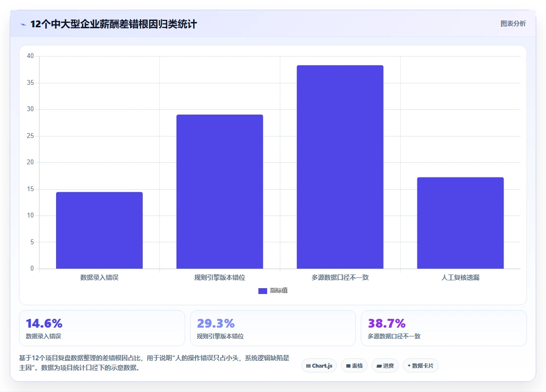The height and width of the screenshot is (392, 546).
Task: Click the y-axis value 5
Action: point(32,242)
